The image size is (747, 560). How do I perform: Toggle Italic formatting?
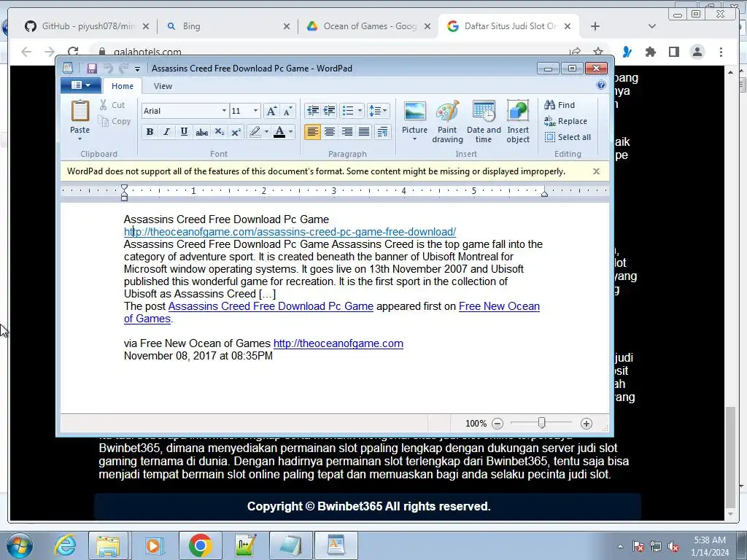(x=166, y=132)
